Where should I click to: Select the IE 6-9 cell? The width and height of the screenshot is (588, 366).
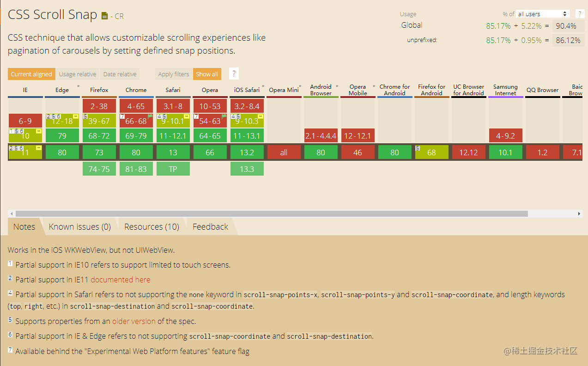(25, 121)
